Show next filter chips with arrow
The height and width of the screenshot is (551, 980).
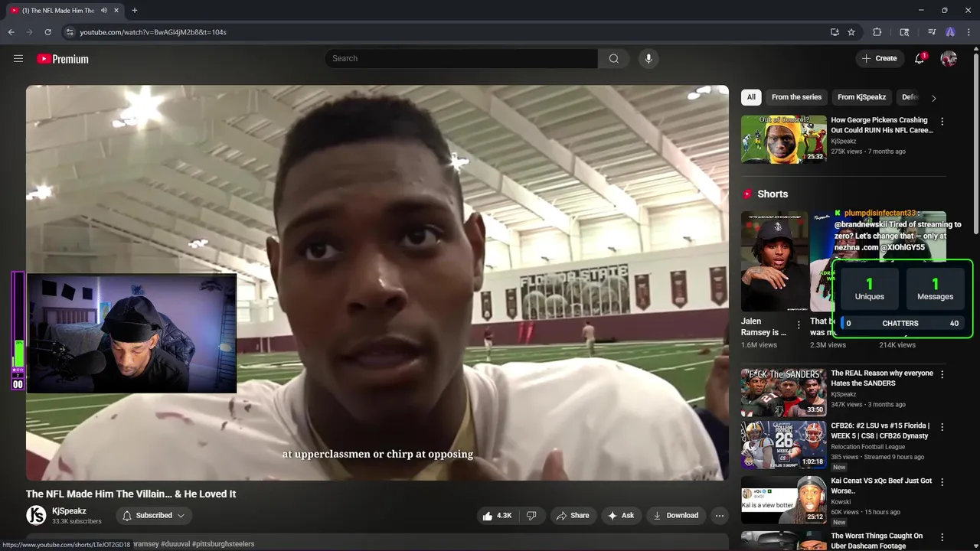[x=933, y=98]
